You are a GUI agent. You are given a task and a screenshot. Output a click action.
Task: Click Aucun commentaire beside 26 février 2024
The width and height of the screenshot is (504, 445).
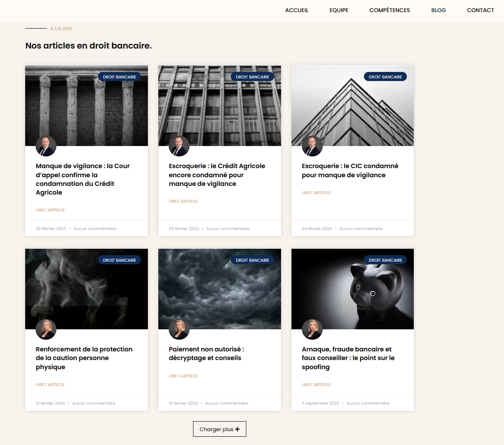click(95, 229)
